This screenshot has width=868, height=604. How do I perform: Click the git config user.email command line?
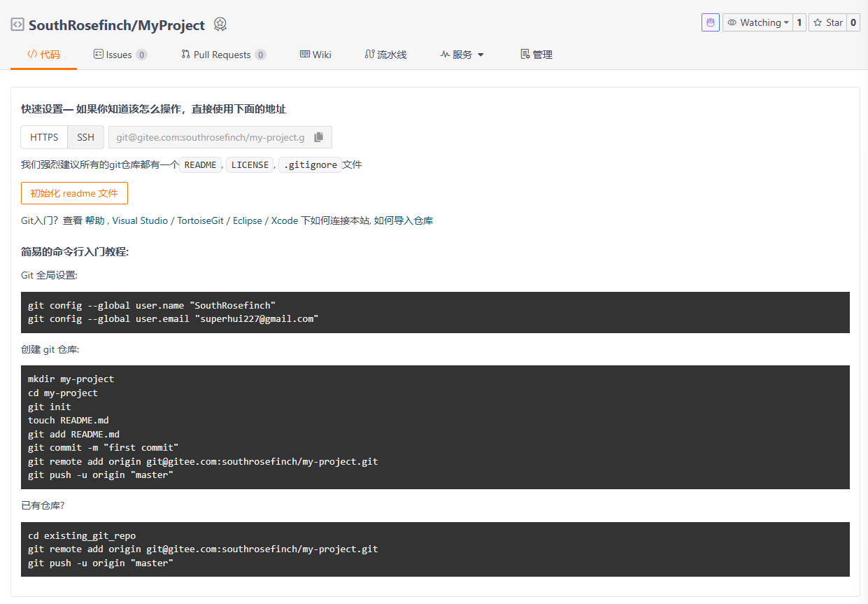tap(173, 318)
